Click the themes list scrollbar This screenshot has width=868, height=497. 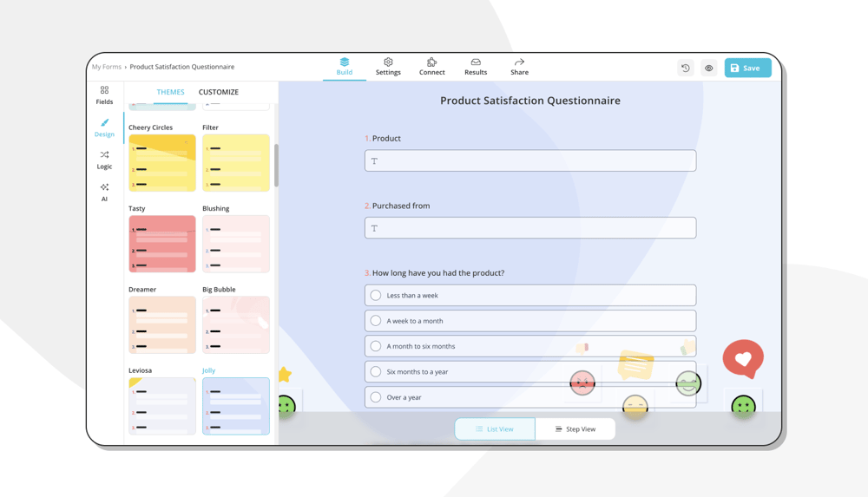point(276,165)
